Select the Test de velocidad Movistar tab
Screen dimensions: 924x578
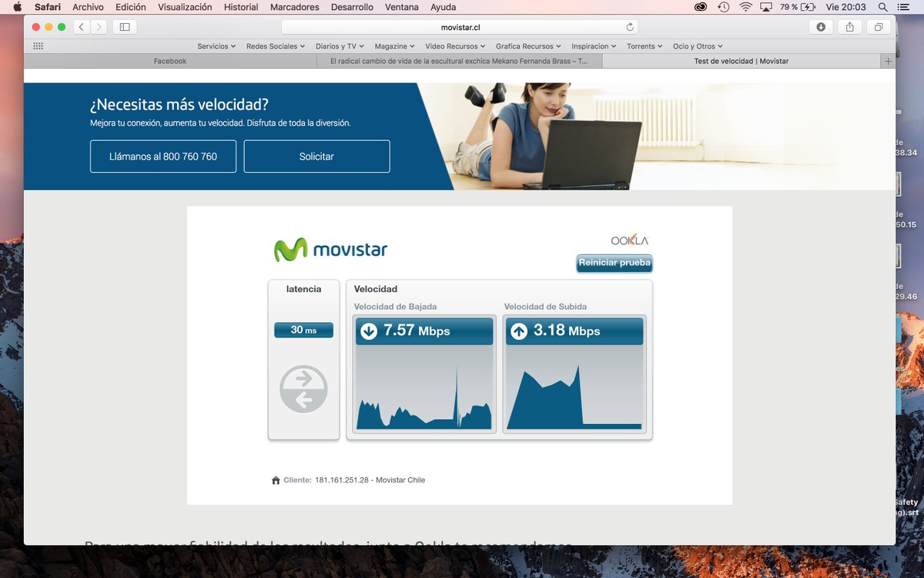[742, 61]
